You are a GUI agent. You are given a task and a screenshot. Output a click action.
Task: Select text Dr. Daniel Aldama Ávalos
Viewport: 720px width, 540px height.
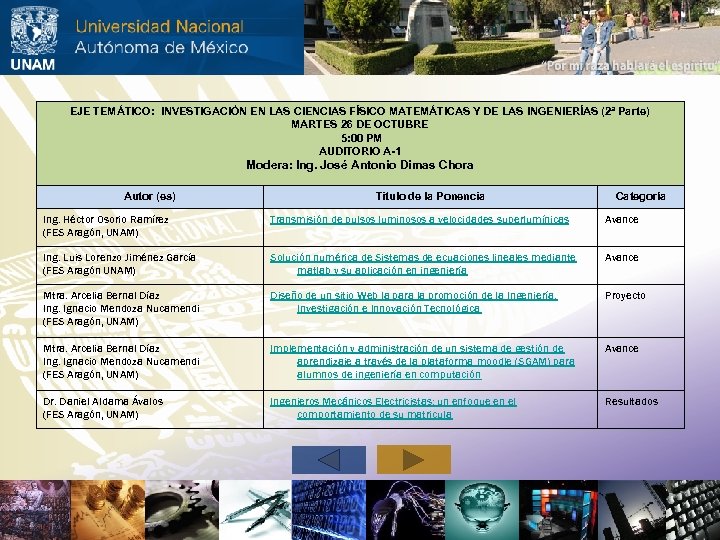click(x=103, y=401)
